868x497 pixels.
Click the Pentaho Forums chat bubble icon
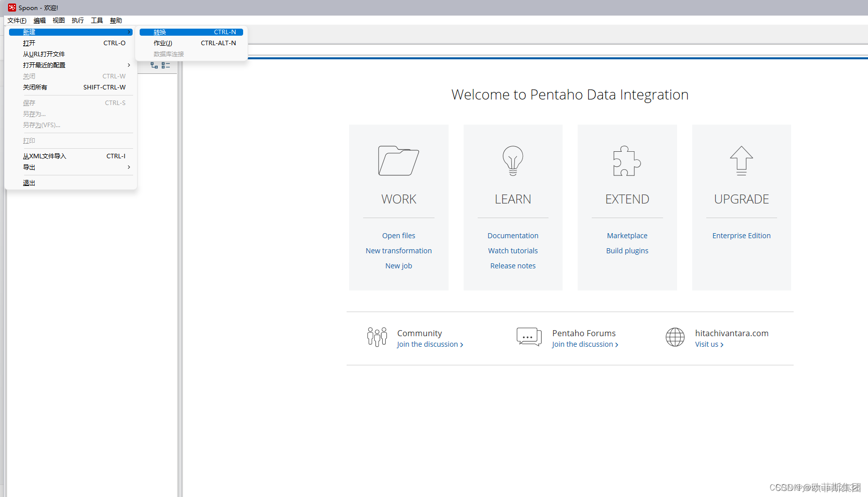click(529, 337)
